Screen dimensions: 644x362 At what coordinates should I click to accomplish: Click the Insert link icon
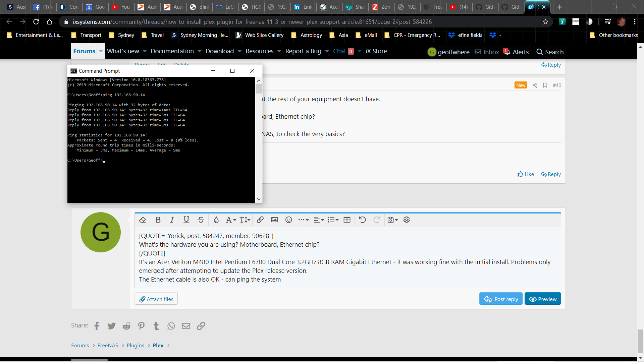[260, 220]
